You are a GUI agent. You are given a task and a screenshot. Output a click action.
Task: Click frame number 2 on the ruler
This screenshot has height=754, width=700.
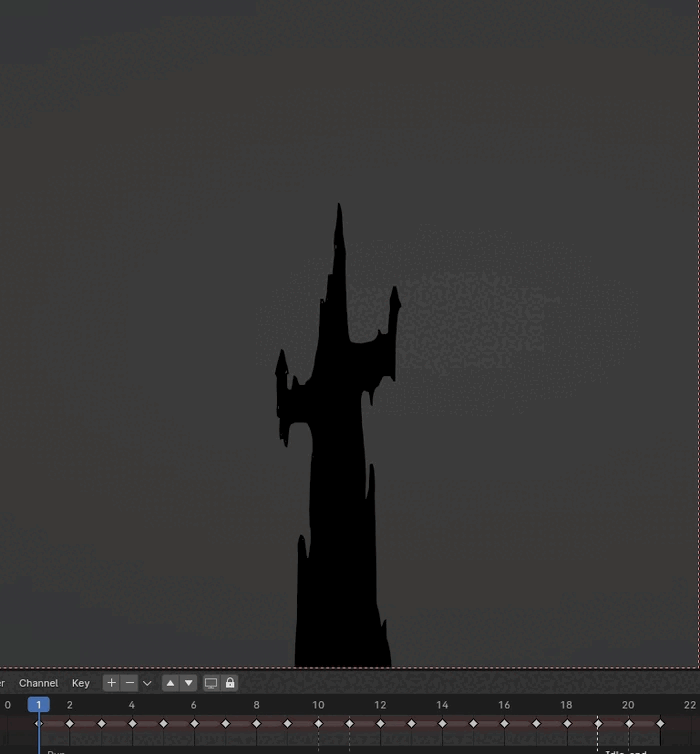tap(70, 705)
